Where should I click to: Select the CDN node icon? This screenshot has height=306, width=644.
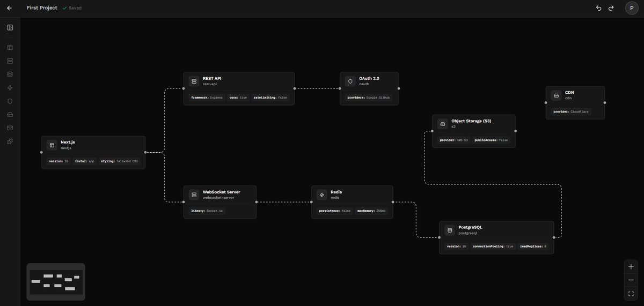tap(556, 95)
